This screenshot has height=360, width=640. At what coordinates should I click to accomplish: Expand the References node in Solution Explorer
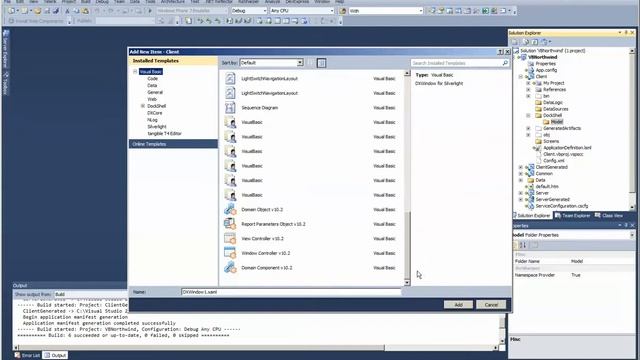click(528, 89)
